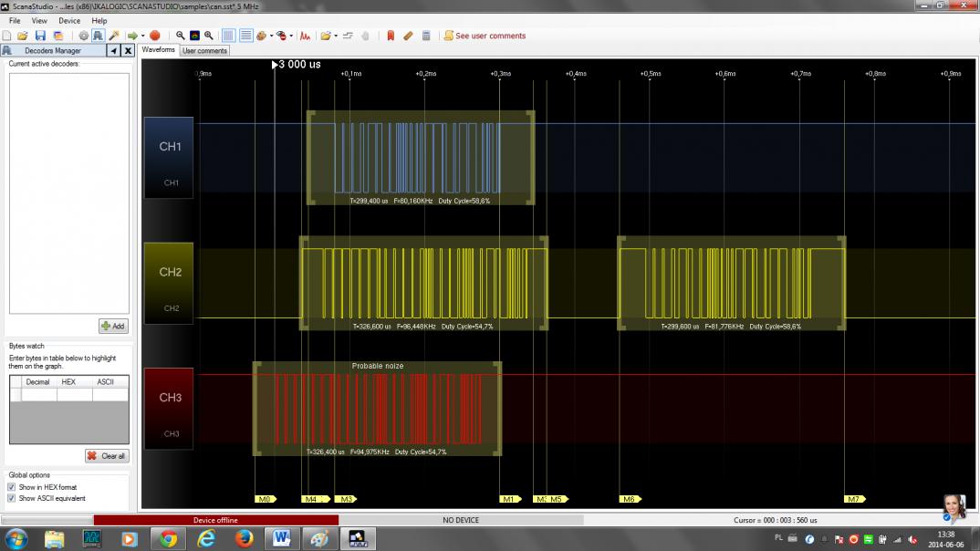This screenshot has height=551, width=980.
Task: Switch to the Waveforms tab
Action: 159,50
